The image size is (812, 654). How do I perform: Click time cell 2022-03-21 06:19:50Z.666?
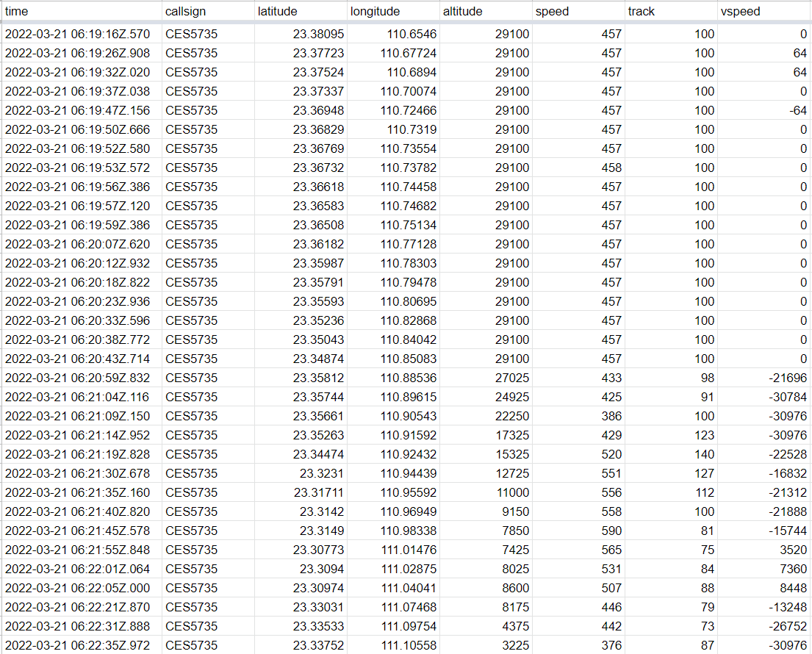(77, 130)
